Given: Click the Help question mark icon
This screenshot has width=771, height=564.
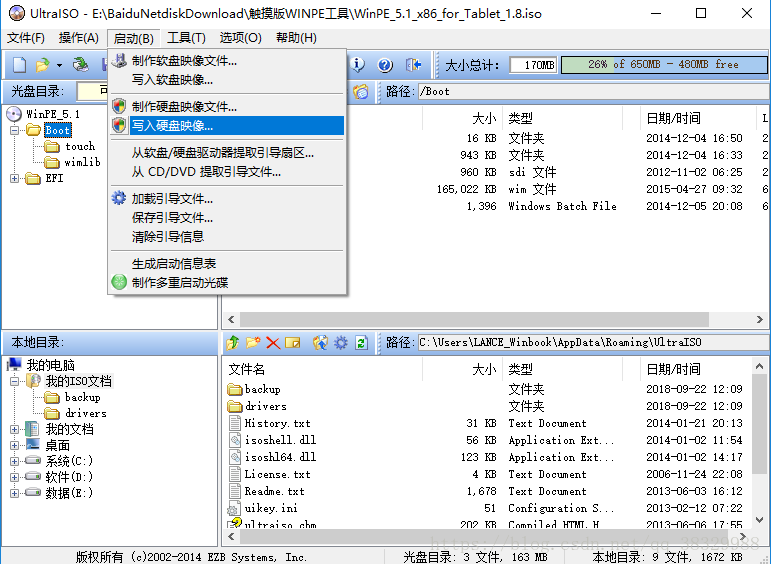Looking at the screenshot, I should point(385,65).
